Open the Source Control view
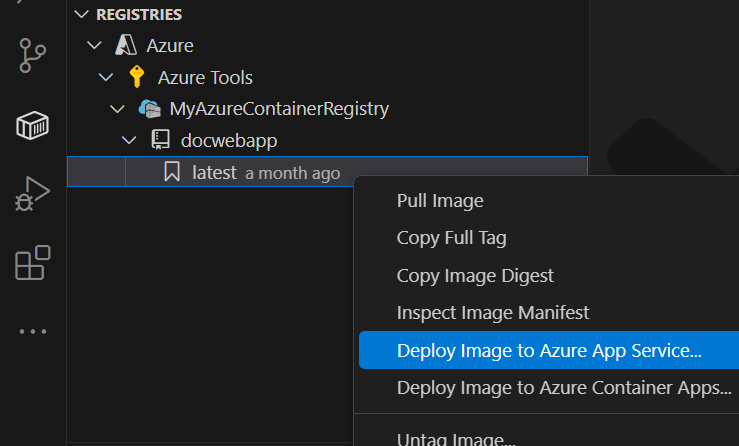The image size is (739, 446). point(33,57)
